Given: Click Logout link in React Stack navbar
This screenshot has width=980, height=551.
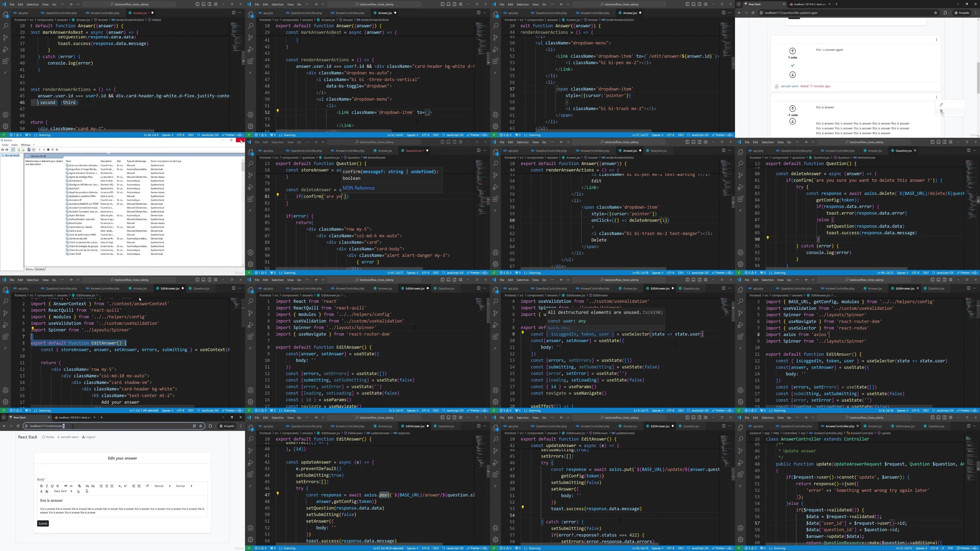Looking at the screenshot, I should 89,437.
